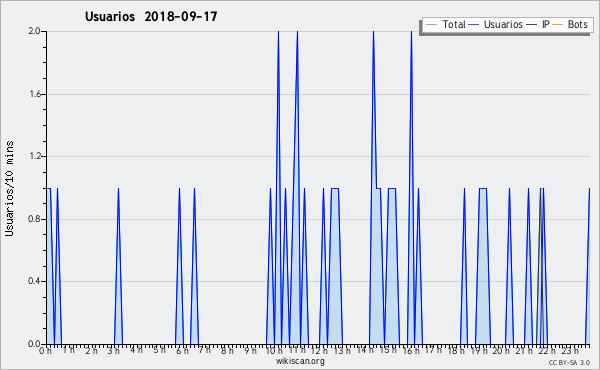
Task: Click the "6 h" x-axis label
Action: tap(182, 350)
